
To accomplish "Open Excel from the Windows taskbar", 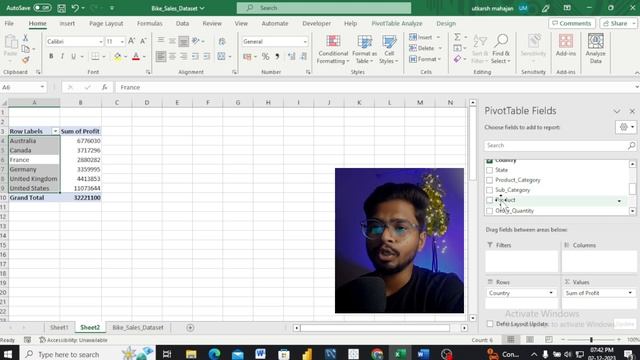I will pyautogui.click(x=400, y=354).
